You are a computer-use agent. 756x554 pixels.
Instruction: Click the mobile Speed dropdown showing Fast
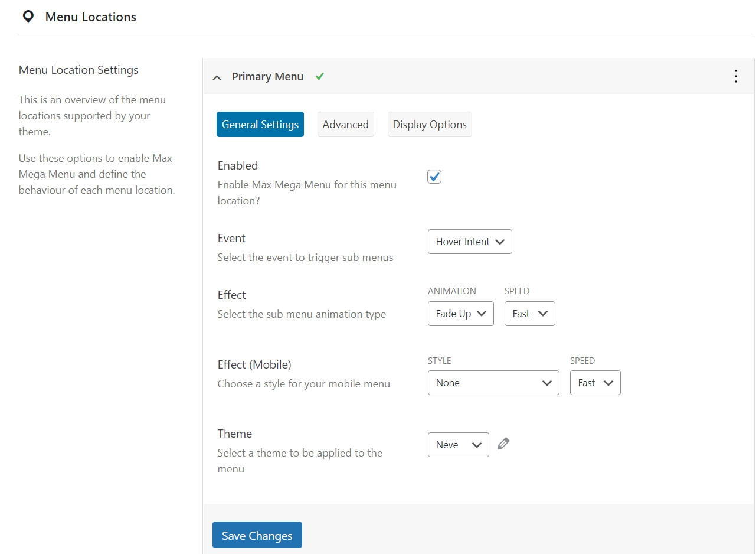point(595,383)
